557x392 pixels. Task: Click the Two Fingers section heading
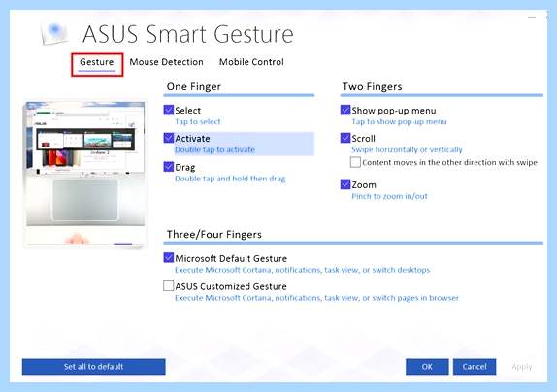(x=373, y=87)
